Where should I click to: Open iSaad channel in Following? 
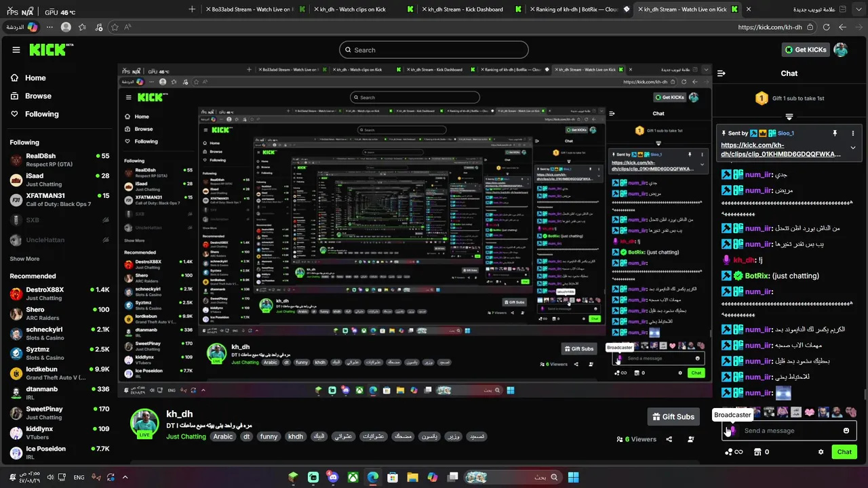(59, 180)
